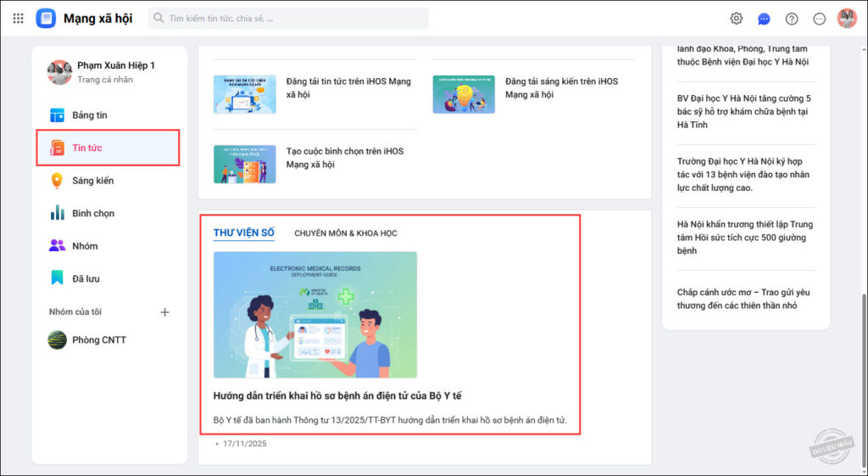Image resolution: width=868 pixels, height=476 pixels.
Task: Open Phạm Xuân Hiệp 1 profile name
Action: pos(116,65)
